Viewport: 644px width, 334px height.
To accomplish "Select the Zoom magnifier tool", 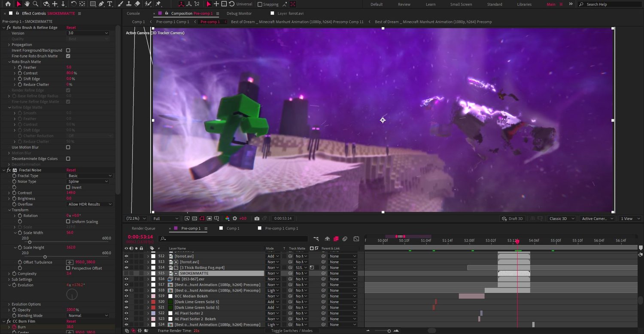I will tap(36, 4).
